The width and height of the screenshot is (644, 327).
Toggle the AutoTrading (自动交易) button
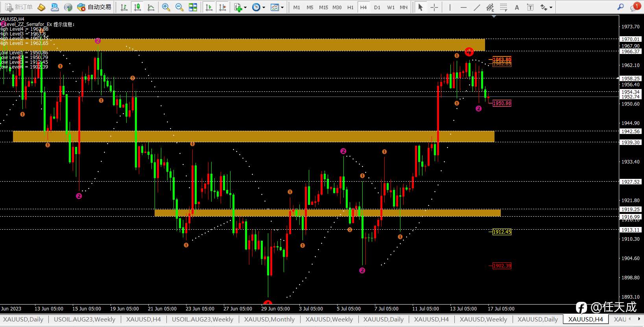[94, 7]
